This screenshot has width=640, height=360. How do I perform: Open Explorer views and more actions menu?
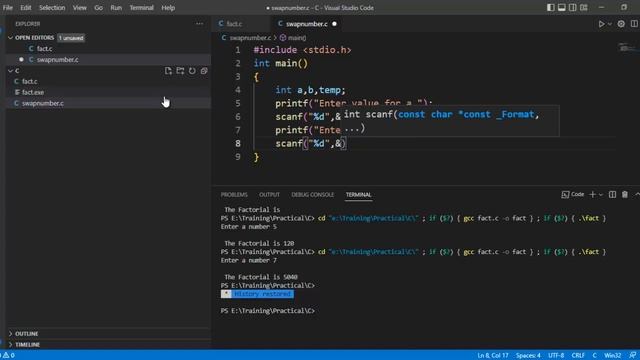point(199,24)
